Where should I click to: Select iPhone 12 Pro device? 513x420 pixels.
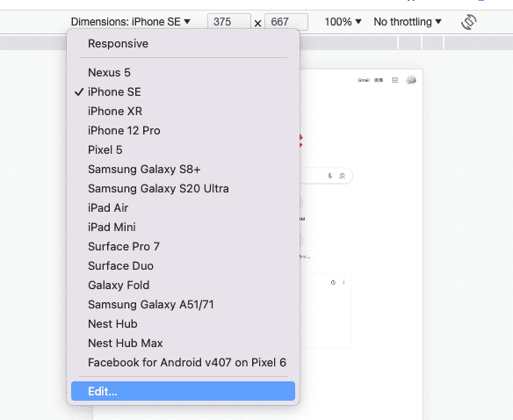pos(183,130)
